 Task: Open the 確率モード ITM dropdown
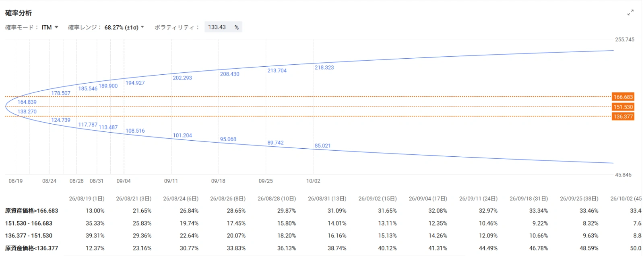click(x=50, y=27)
